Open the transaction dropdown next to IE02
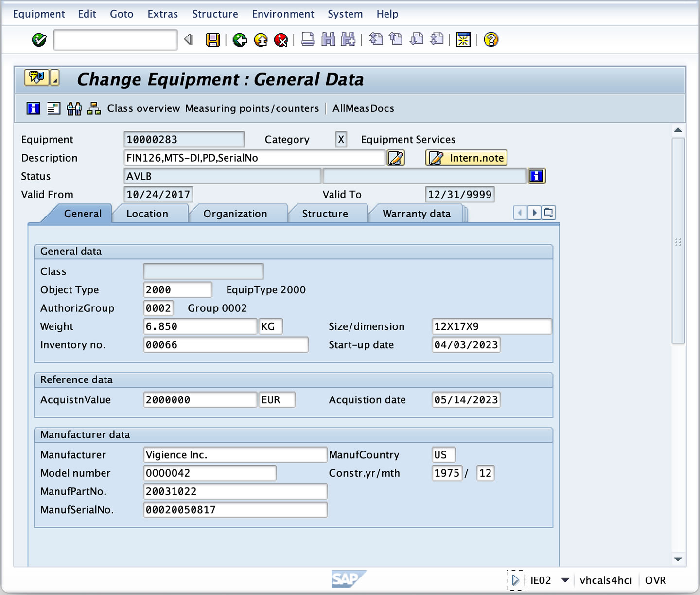The image size is (700, 595). 565,580
